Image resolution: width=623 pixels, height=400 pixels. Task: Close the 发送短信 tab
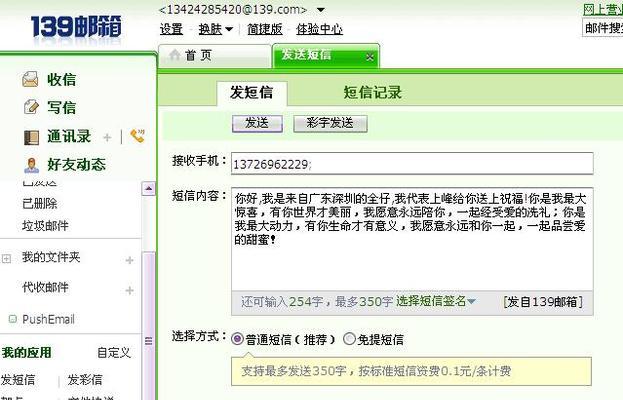pos(370,57)
